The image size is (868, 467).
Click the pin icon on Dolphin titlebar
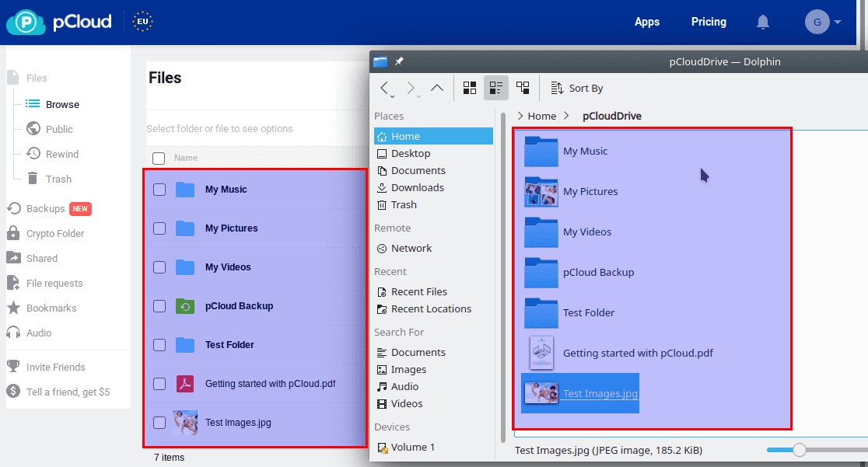coord(399,61)
